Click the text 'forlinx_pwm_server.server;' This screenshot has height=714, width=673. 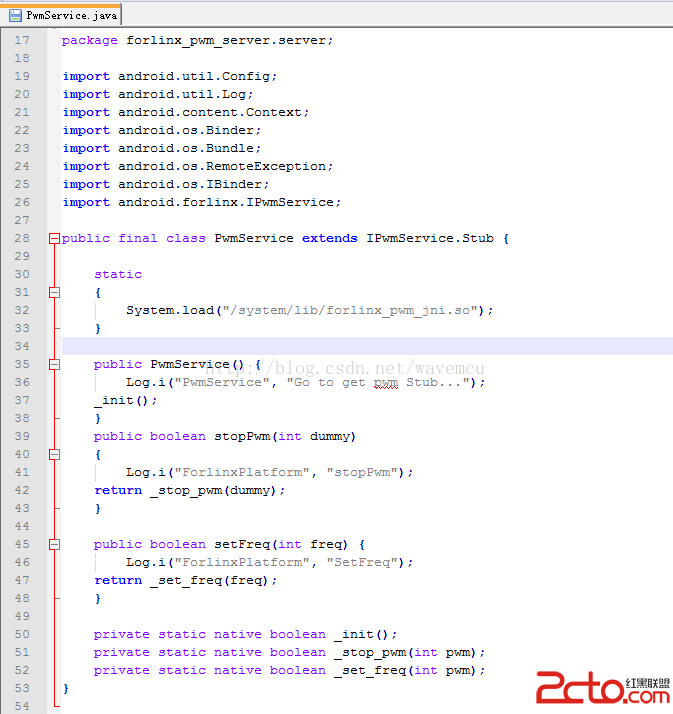click(x=229, y=41)
